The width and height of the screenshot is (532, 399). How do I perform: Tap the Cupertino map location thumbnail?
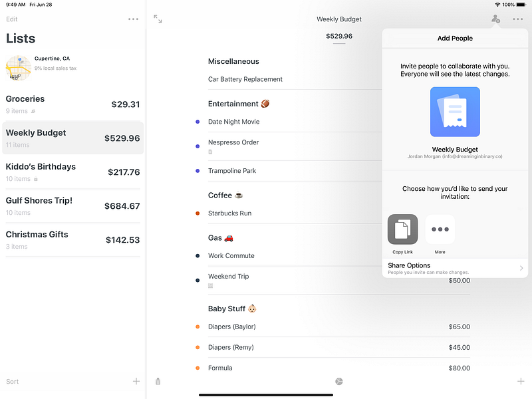pyautogui.click(x=19, y=68)
